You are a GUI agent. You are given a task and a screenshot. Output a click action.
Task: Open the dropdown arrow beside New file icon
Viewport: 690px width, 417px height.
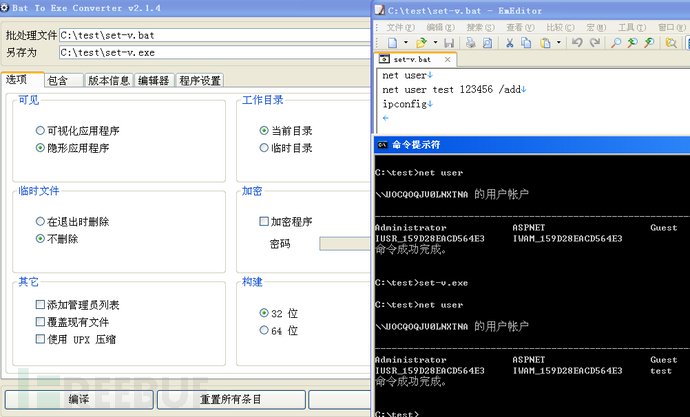406,43
